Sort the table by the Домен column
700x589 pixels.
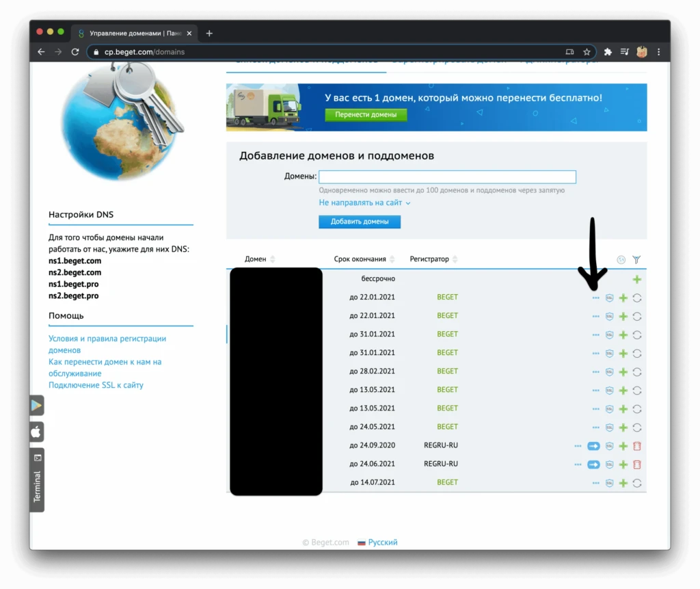[x=260, y=259]
